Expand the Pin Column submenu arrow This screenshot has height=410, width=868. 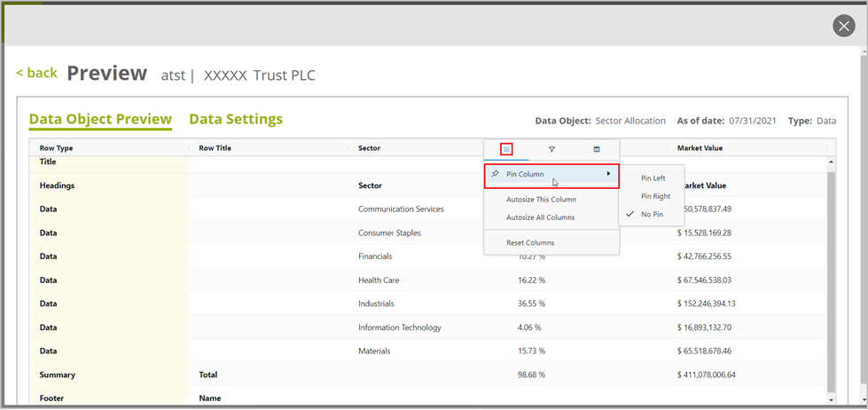click(608, 173)
